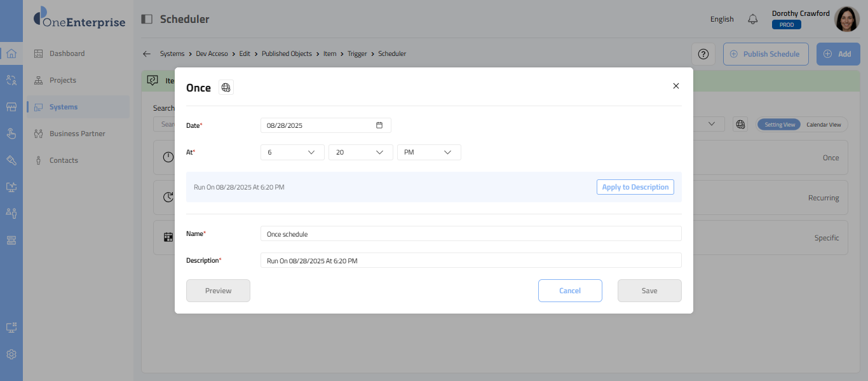Click the notification bell icon
868x381 pixels.
coord(753,19)
